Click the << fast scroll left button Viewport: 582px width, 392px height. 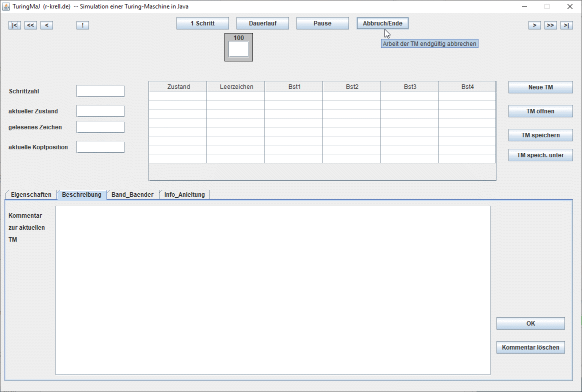click(30, 25)
